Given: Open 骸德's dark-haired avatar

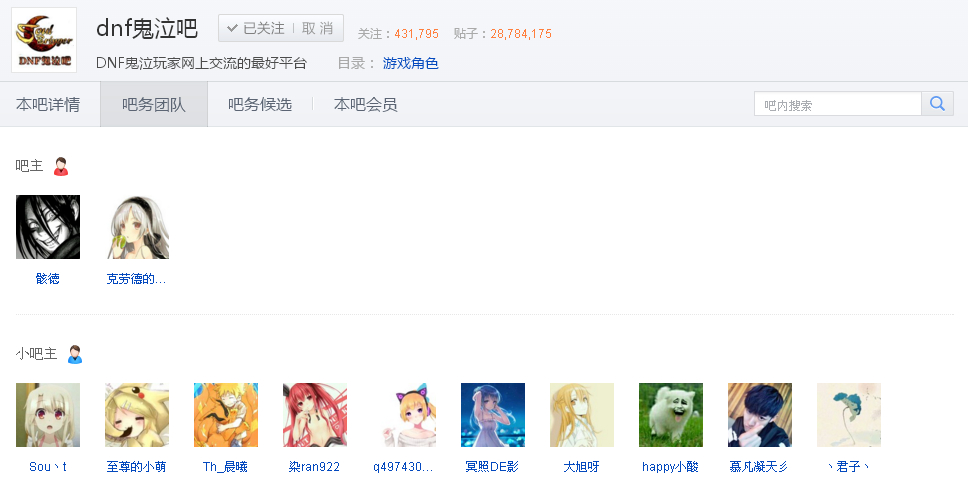Looking at the screenshot, I should pos(48,227).
